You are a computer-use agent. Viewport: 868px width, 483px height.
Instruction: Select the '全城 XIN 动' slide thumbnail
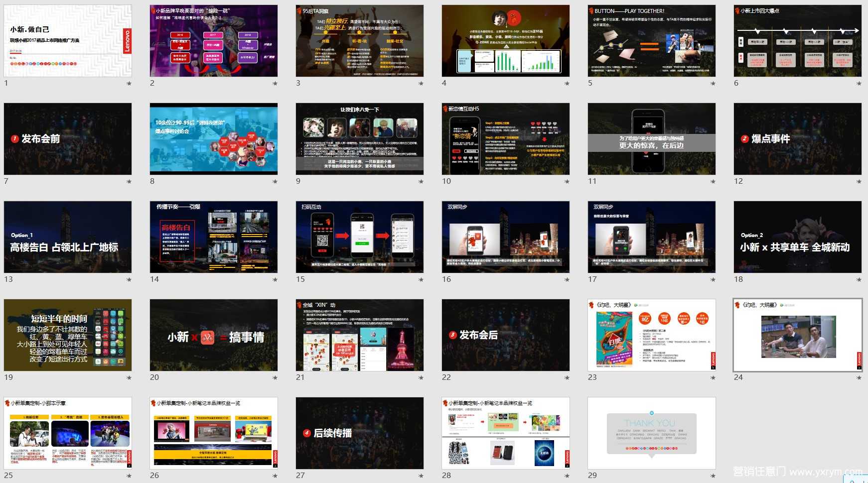click(x=360, y=335)
